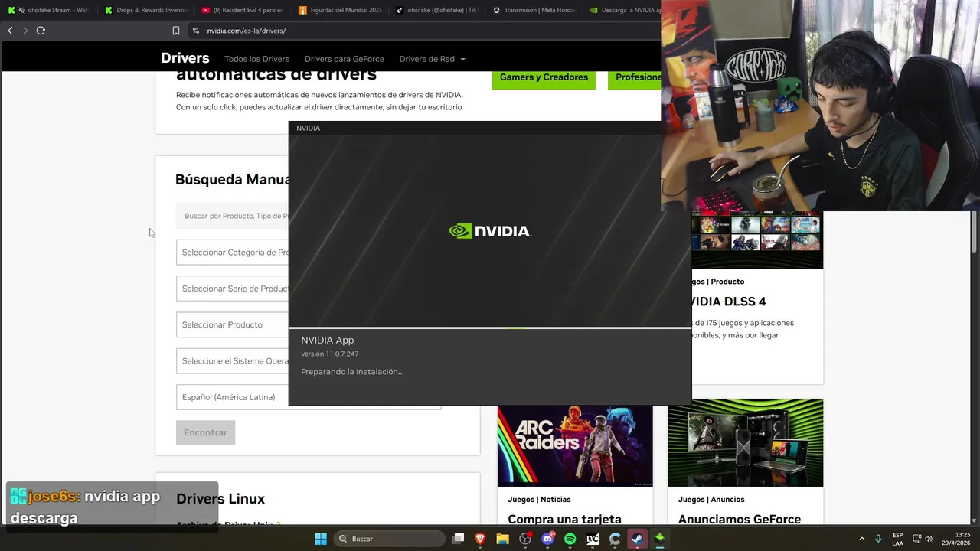Screen dimensions: 980x551
Task: Open network settings from the tray
Action: click(x=916, y=539)
